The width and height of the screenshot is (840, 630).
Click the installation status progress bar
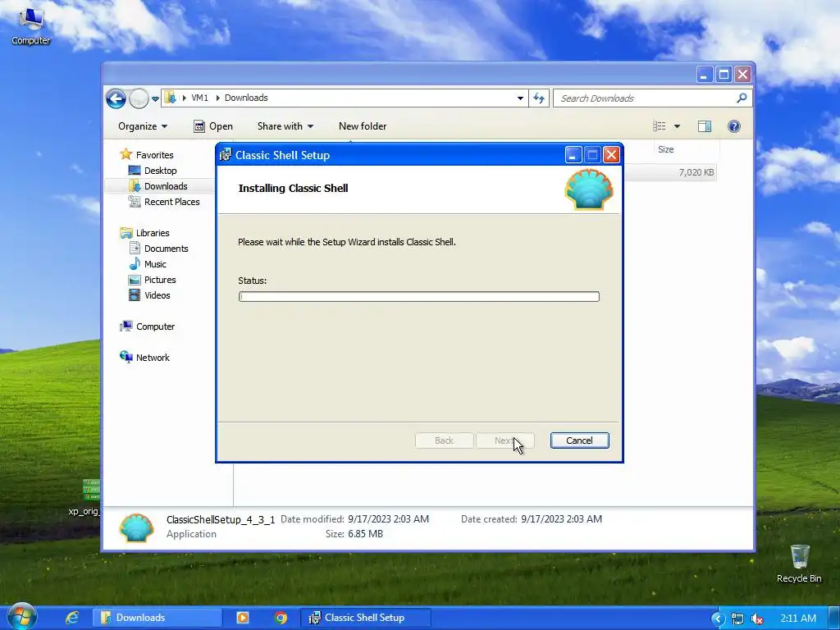tap(418, 297)
